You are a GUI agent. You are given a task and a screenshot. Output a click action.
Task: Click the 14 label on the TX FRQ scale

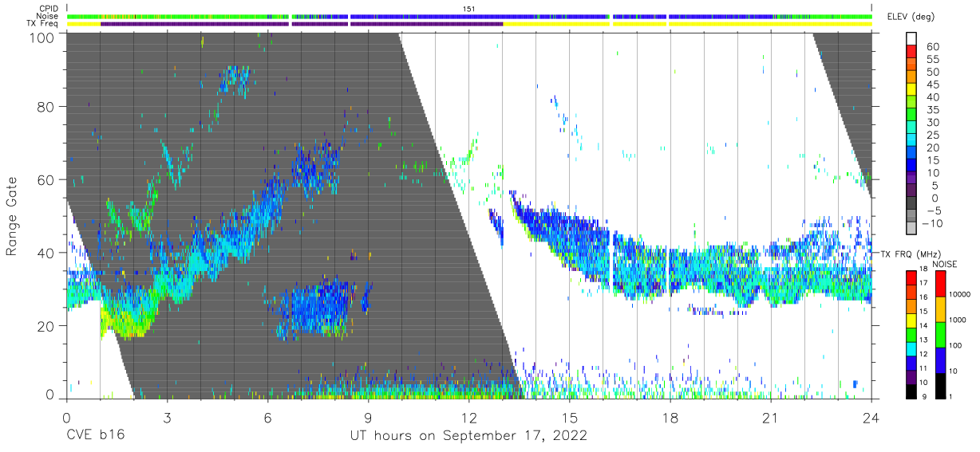point(923,326)
